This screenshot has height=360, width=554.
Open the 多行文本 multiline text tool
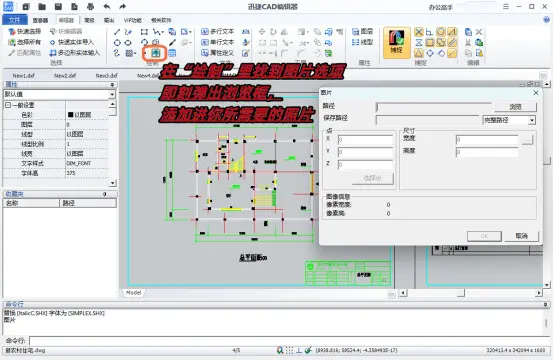click(x=218, y=31)
